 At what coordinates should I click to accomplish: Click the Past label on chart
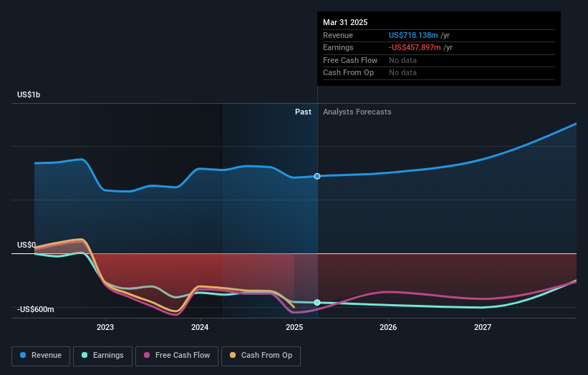click(303, 112)
